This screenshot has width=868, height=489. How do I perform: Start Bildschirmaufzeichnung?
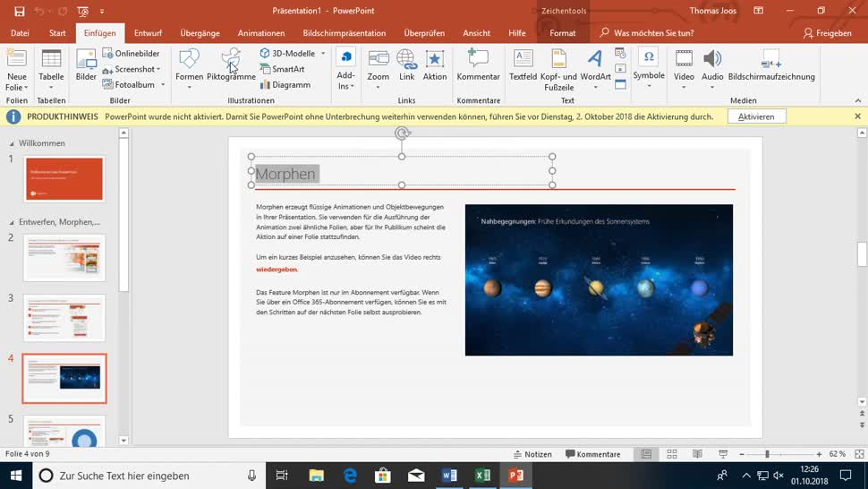click(771, 65)
